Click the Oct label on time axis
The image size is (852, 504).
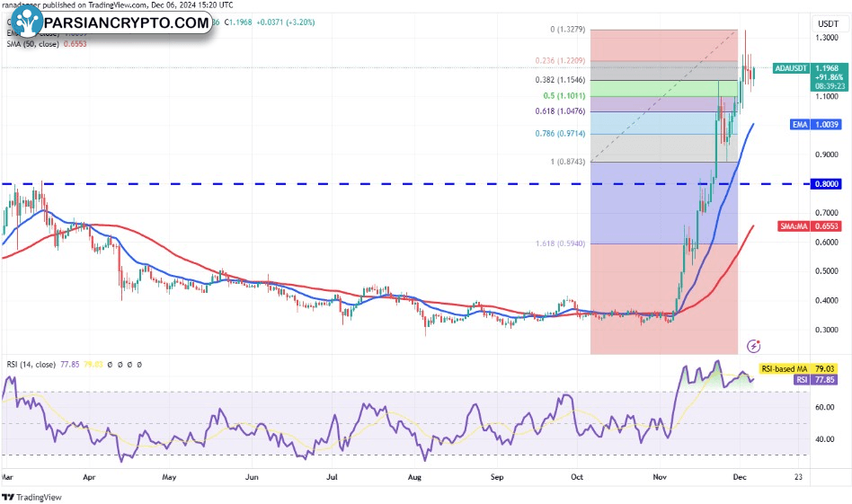tap(577, 477)
